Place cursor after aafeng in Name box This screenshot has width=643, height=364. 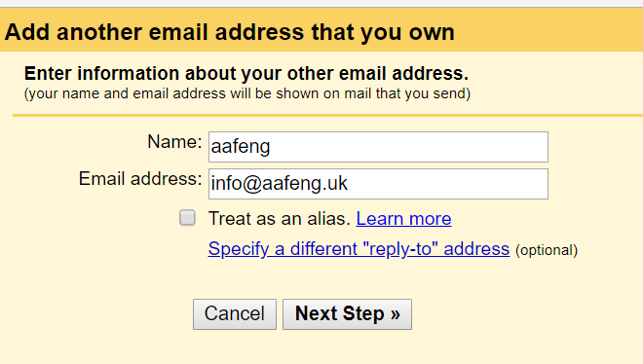coord(271,147)
